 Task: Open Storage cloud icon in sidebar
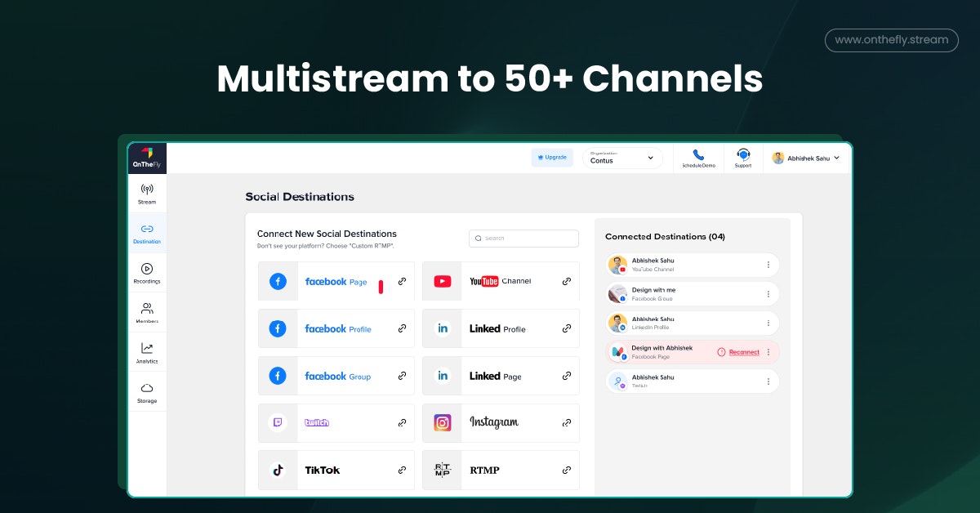tap(147, 388)
